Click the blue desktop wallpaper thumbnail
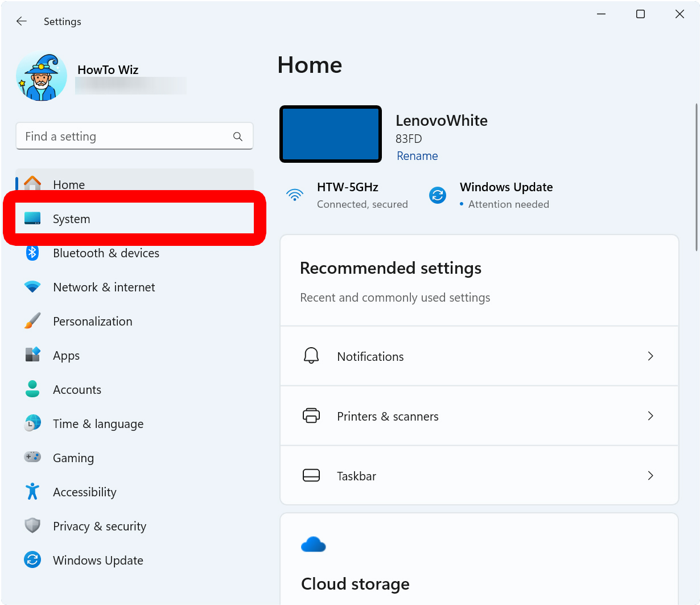700x605 pixels. [x=331, y=134]
